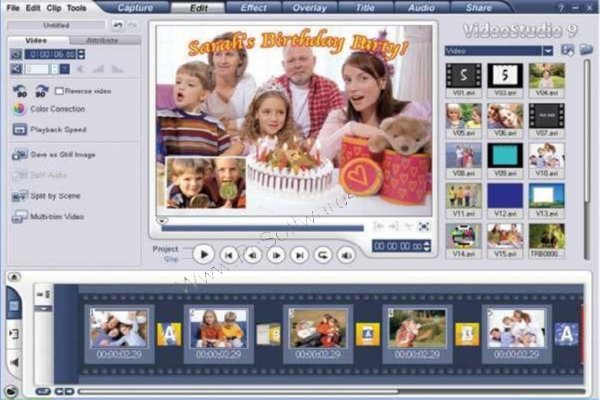Select library clip V09.avi thumbnail
The image size is (600, 400).
[x=505, y=156]
